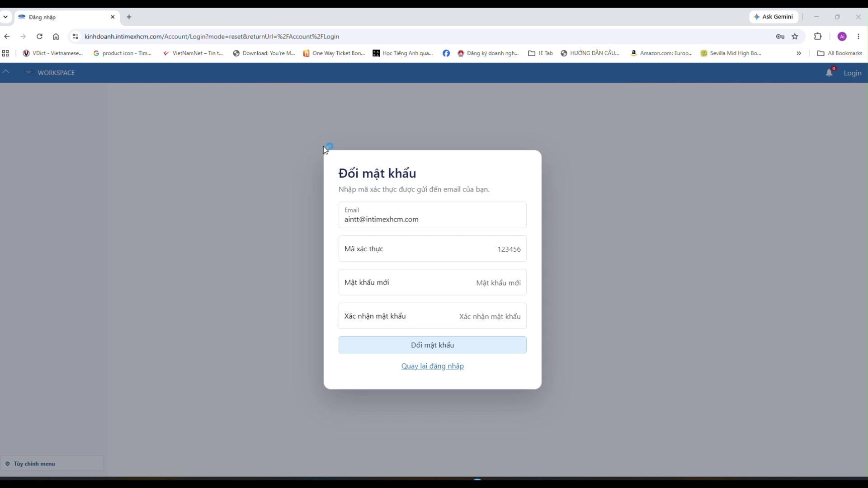Open the Đăng ký doanh ngh... bookmark

(488, 53)
